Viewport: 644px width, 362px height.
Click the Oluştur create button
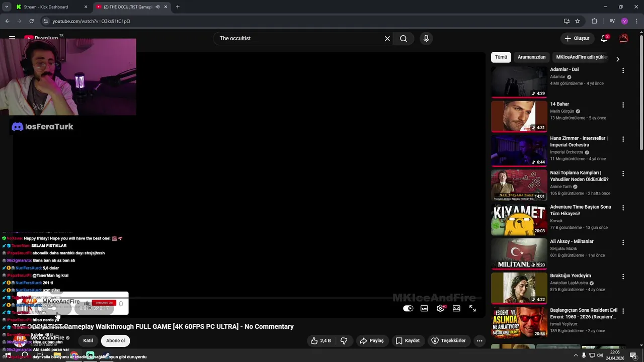[577, 38]
